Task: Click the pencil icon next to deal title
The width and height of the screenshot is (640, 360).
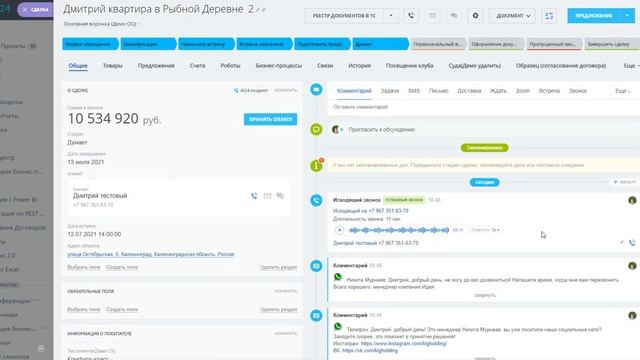Action: 258,10
